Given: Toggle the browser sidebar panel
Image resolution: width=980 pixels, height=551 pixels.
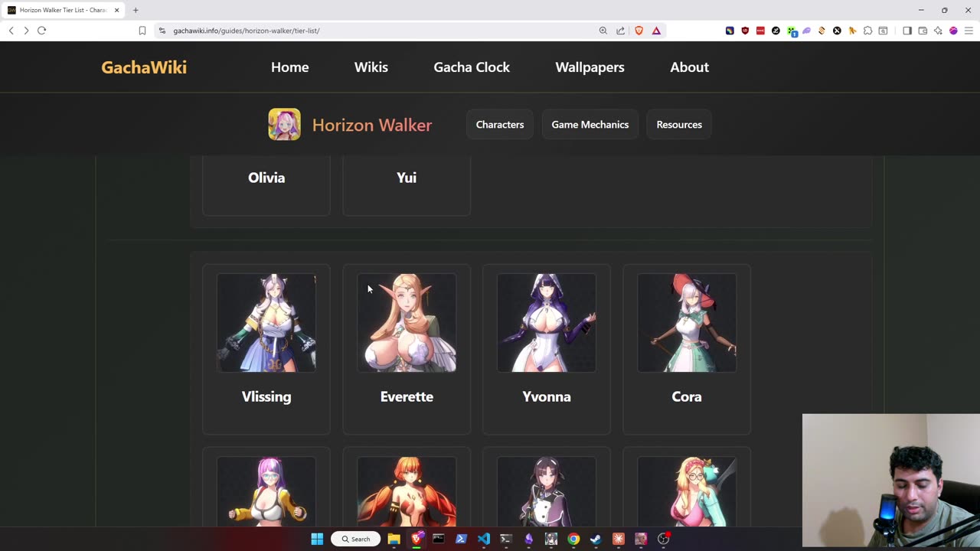Looking at the screenshot, I should tap(907, 31).
